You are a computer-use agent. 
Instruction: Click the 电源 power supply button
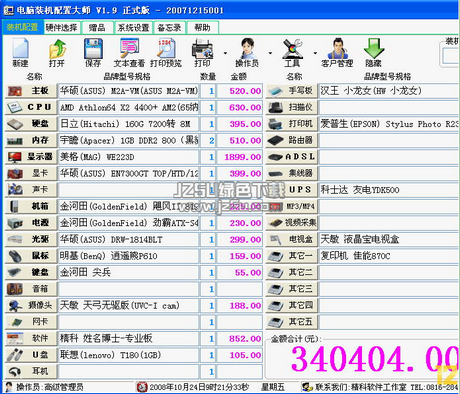click(31, 223)
